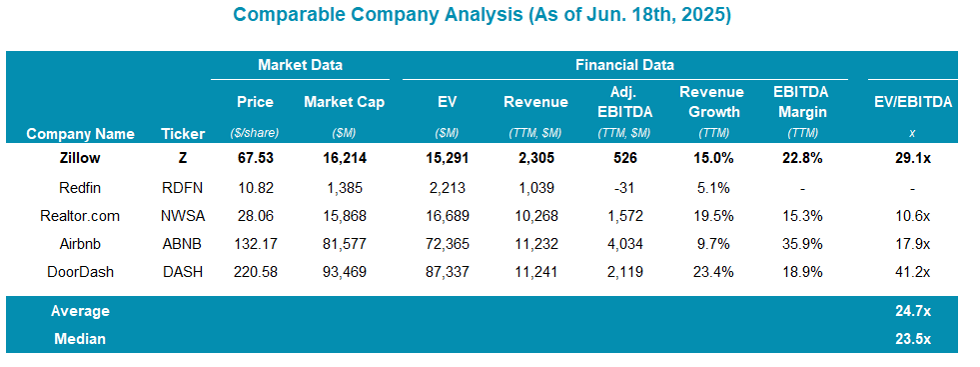
Task: Select the Redfin ticker RDFN cell
Action: [183, 188]
